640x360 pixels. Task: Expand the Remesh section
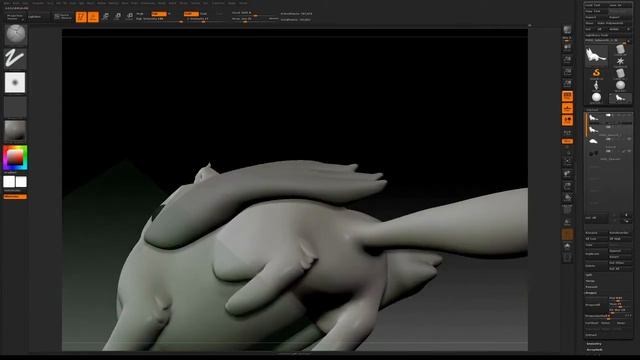pos(591,287)
